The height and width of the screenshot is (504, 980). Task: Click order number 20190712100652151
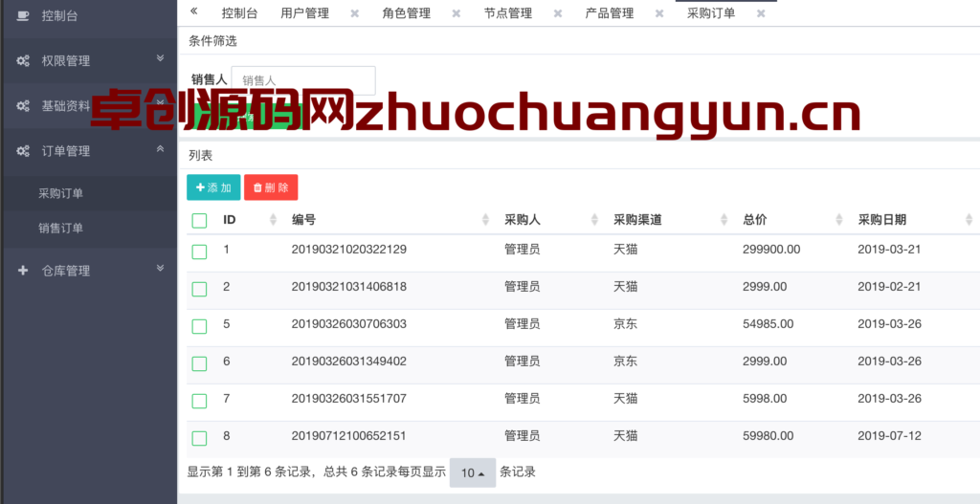(x=348, y=436)
